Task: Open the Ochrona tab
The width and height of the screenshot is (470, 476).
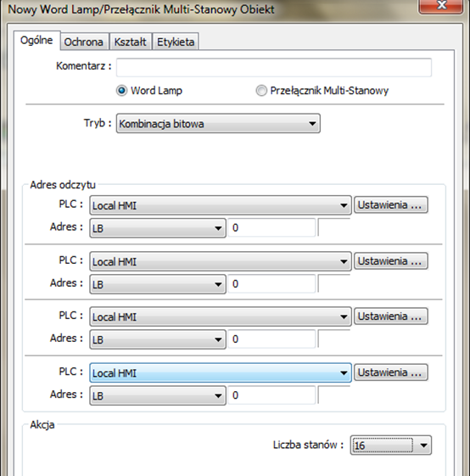Action: click(83, 42)
